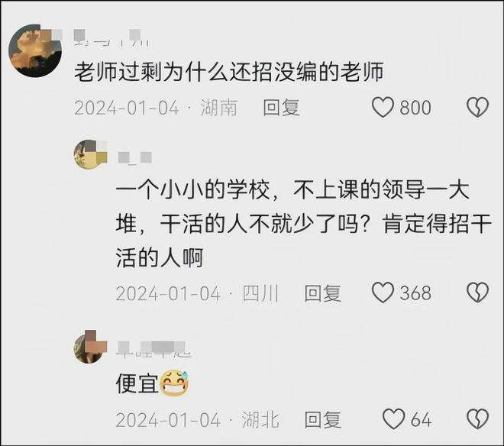The width and height of the screenshot is (504, 446).
Task: View the avatar of the 四川 replier
Action: tap(90, 154)
